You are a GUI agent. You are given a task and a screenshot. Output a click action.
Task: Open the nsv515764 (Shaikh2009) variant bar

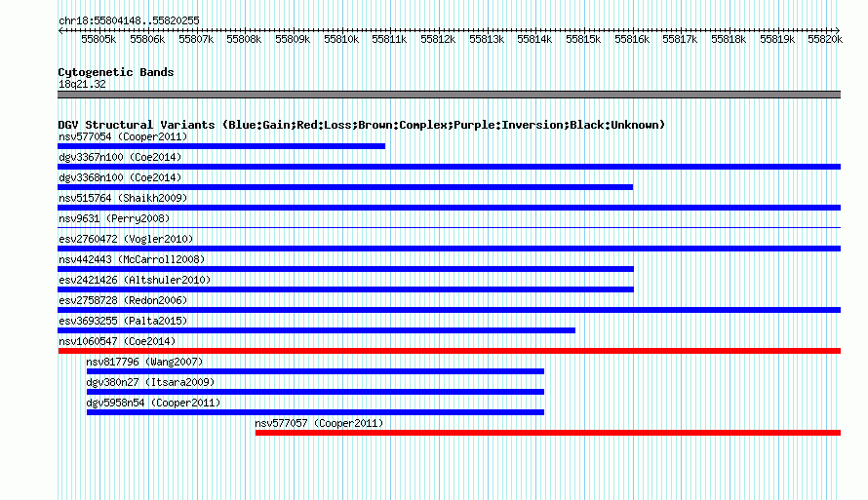(x=449, y=208)
